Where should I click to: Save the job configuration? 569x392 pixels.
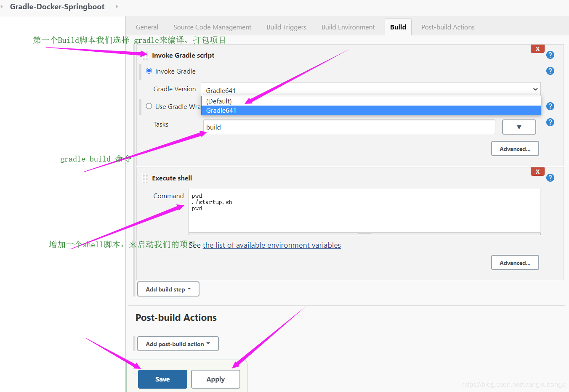click(x=162, y=379)
